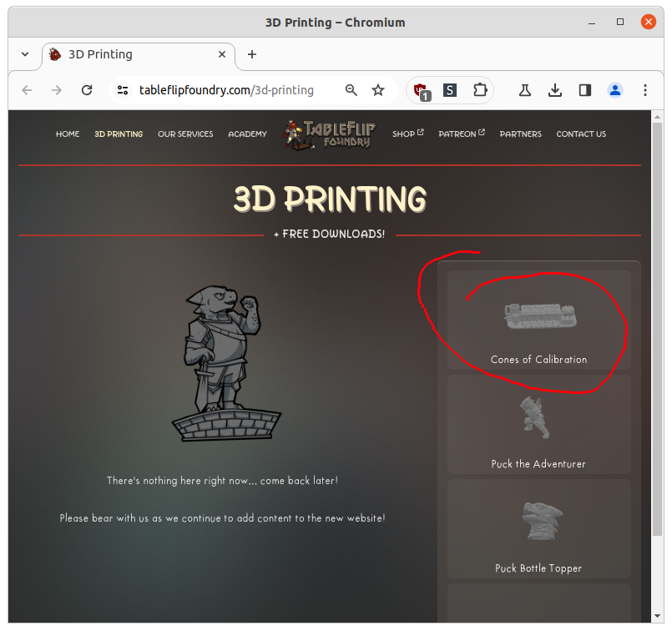Maximize the Chromium window
The width and height of the screenshot is (672, 631).
(x=620, y=22)
